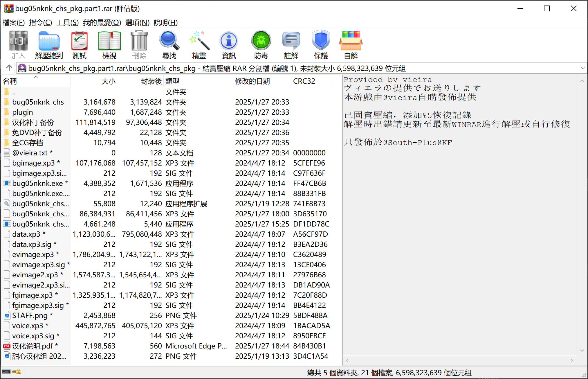588x379 pixels.
Task: Click the password key icon in status bar
Action: point(17,372)
